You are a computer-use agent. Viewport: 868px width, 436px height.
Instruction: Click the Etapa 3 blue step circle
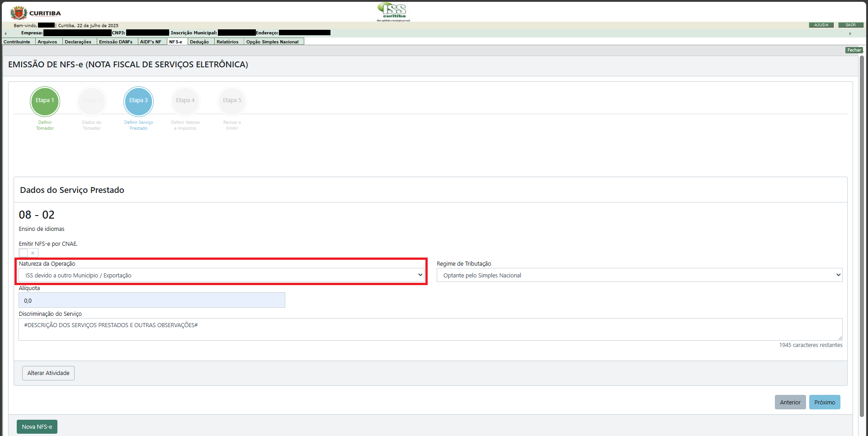pos(138,101)
